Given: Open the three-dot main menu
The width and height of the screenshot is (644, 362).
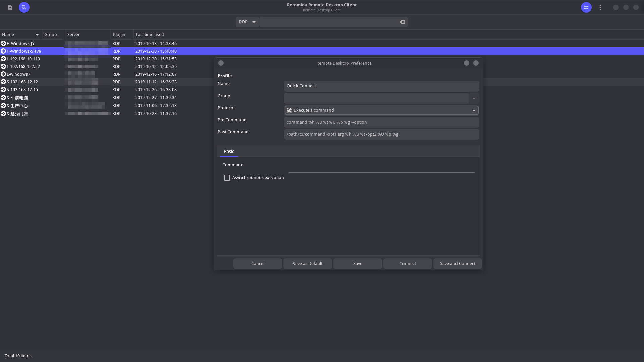Looking at the screenshot, I should coord(600,7).
